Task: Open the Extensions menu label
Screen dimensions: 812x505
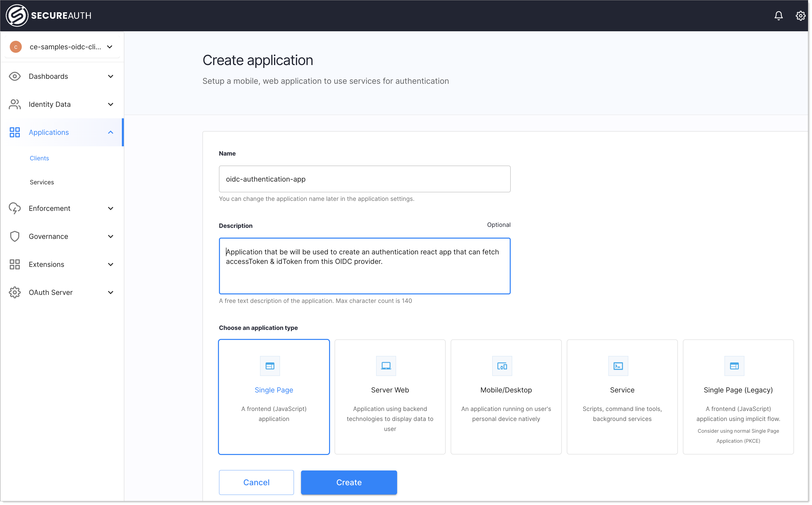Action: click(x=47, y=265)
